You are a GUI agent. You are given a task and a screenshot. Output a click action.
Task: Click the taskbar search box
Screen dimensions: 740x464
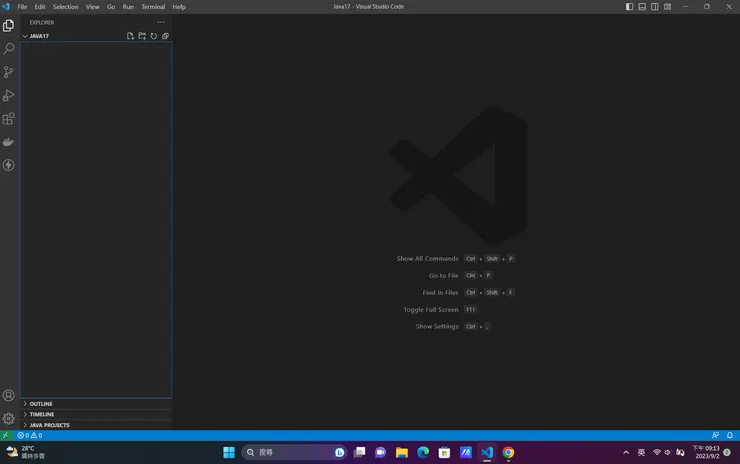(294, 452)
